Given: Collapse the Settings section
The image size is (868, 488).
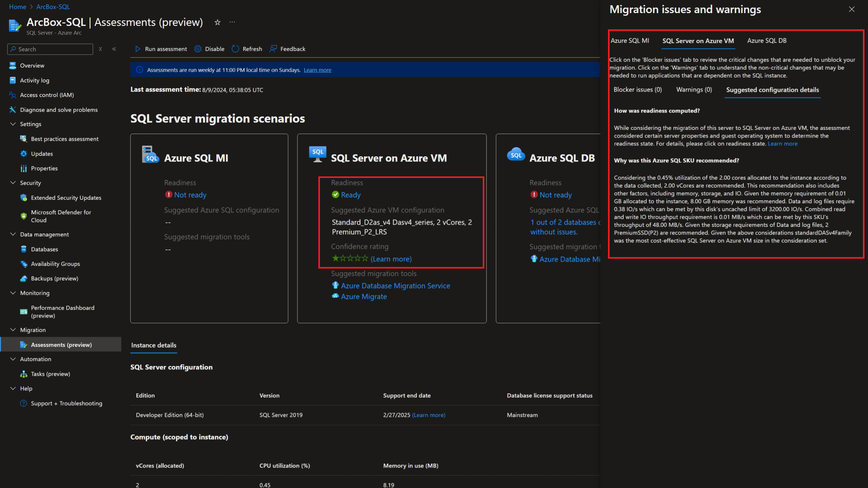Looking at the screenshot, I should coord(13,124).
